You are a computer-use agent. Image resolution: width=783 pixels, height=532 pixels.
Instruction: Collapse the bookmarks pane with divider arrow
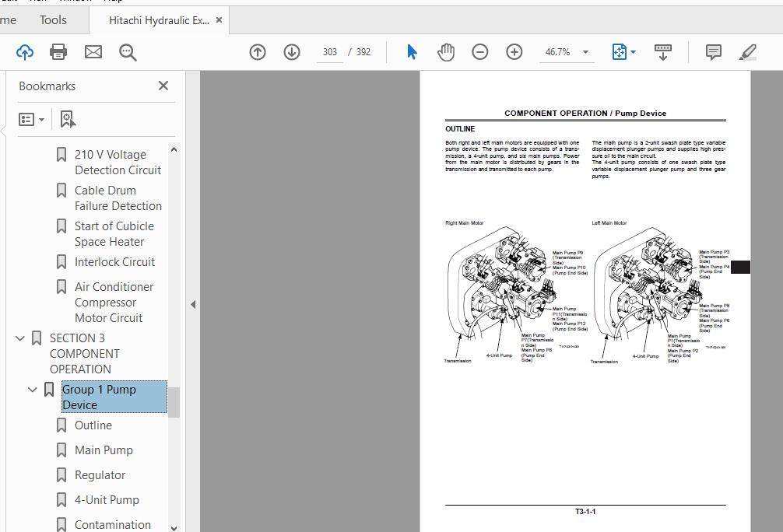coord(193,305)
